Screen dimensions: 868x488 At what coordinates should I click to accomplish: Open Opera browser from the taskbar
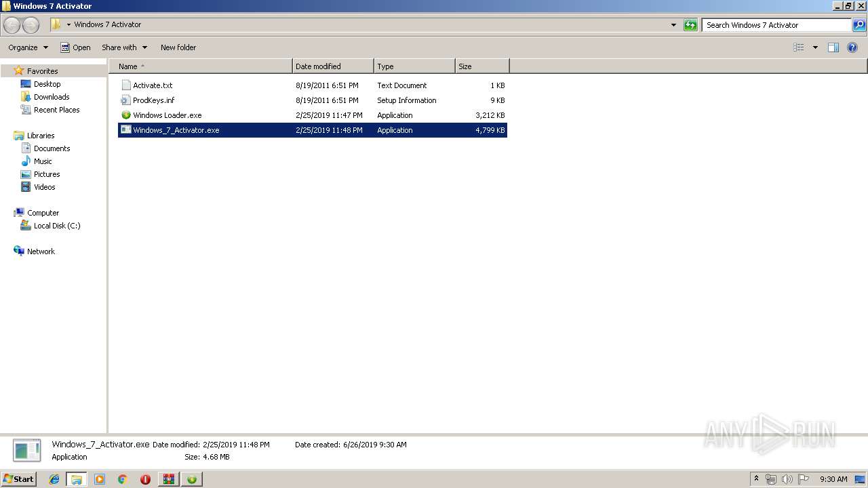click(x=145, y=479)
